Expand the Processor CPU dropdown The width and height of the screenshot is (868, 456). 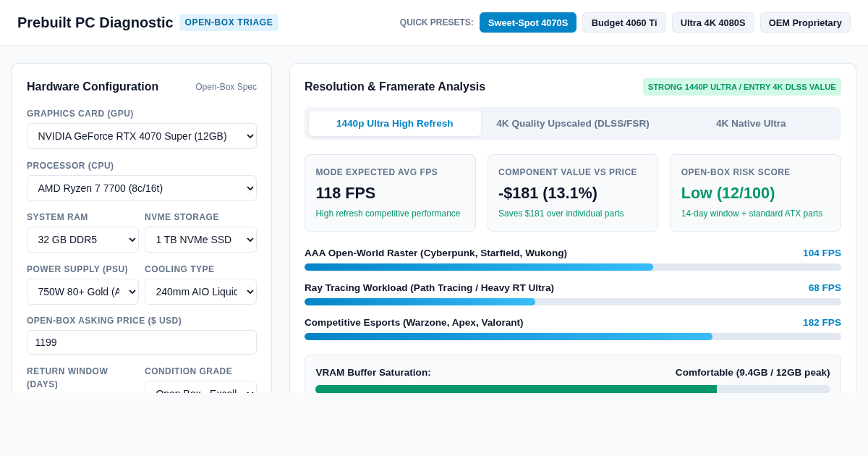point(142,188)
